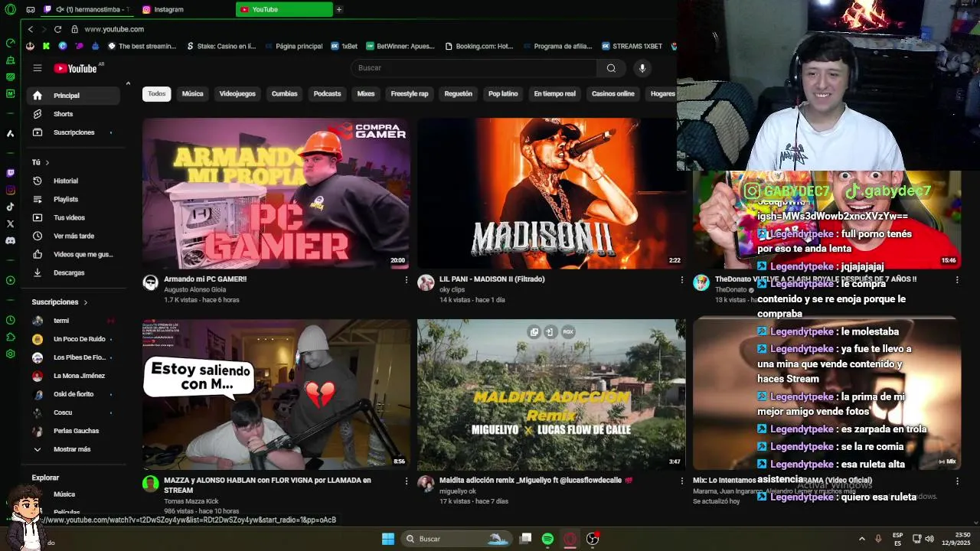Image resolution: width=980 pixels, height=551 pixels.
Task: Click the search magnifier button
Action: point(611,68)
